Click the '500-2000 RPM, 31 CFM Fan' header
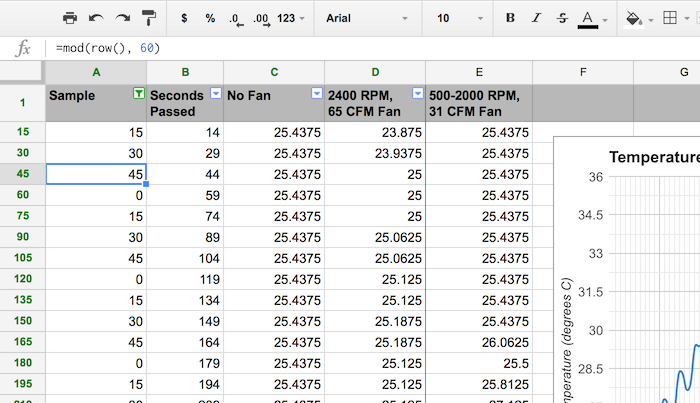 (479, 103)
